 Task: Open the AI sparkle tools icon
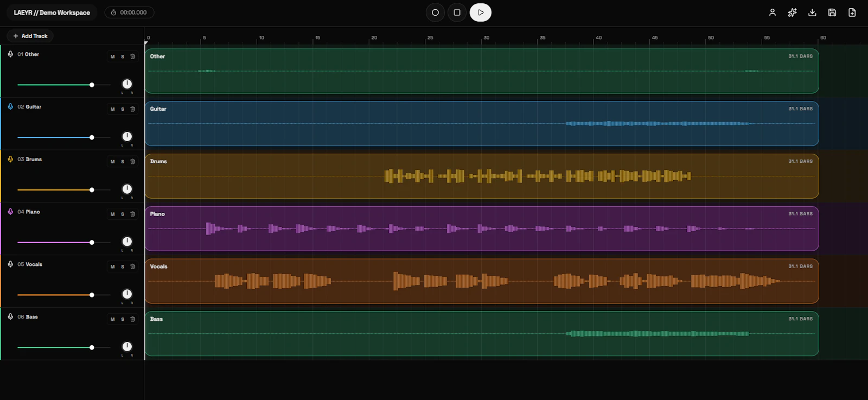[x=792, y=12]
